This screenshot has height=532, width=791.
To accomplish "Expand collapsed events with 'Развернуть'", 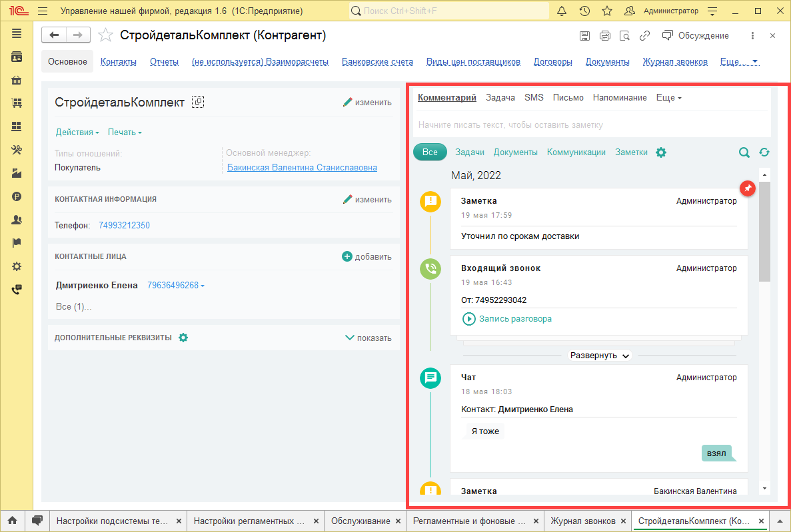I will click(x=599, y=356).
